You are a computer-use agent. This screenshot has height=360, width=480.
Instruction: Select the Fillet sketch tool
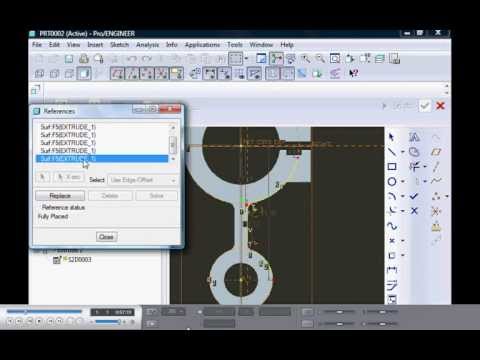(392, 211)
